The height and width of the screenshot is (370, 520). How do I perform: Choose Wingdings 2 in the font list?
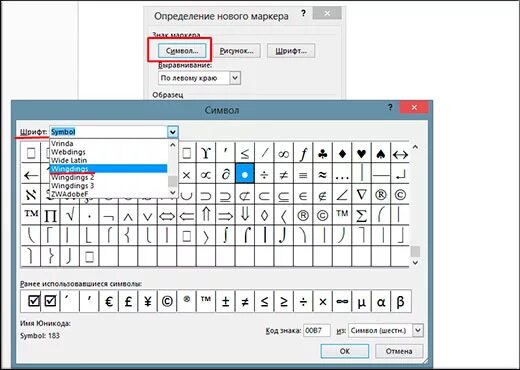(109, 177)
